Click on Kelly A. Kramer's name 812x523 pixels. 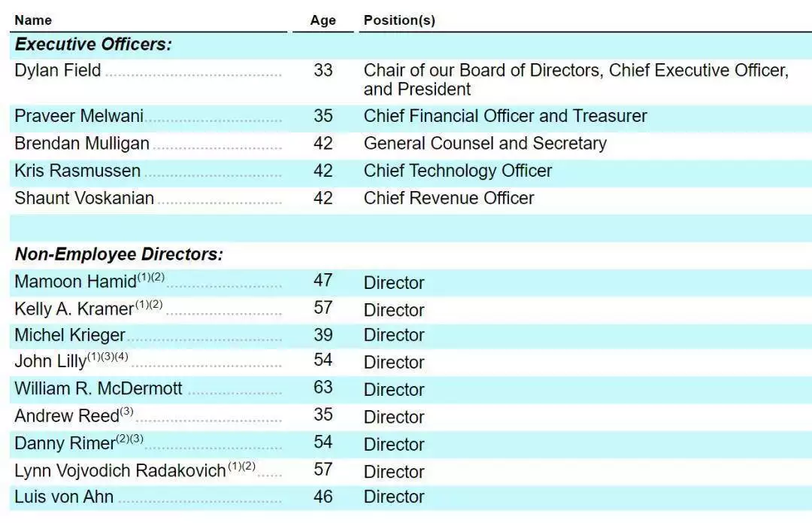74,310
